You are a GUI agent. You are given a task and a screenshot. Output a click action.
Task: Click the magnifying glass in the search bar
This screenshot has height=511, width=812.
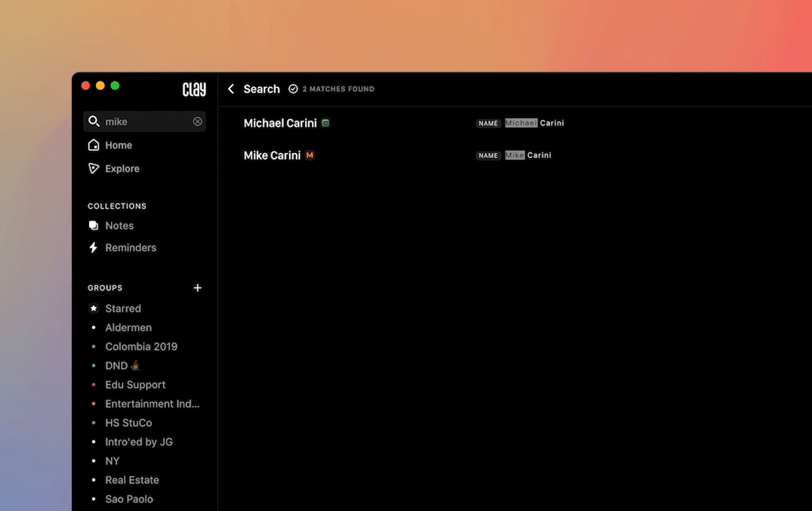94,121
